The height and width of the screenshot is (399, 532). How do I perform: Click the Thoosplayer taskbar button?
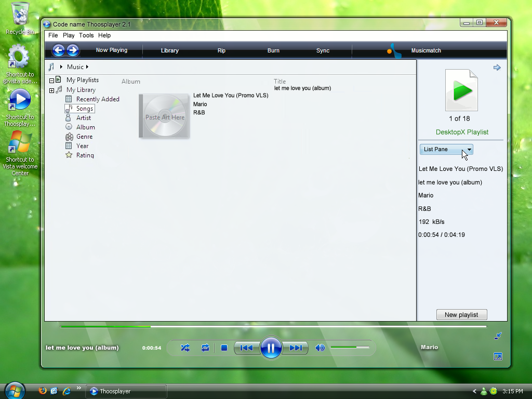pos(126,391)
